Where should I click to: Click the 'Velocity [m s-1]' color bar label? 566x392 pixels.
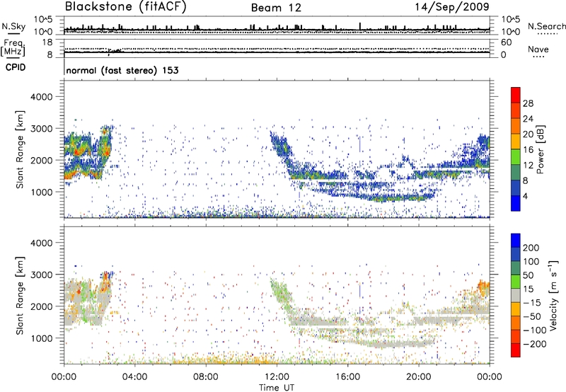[x=553, y=295]
